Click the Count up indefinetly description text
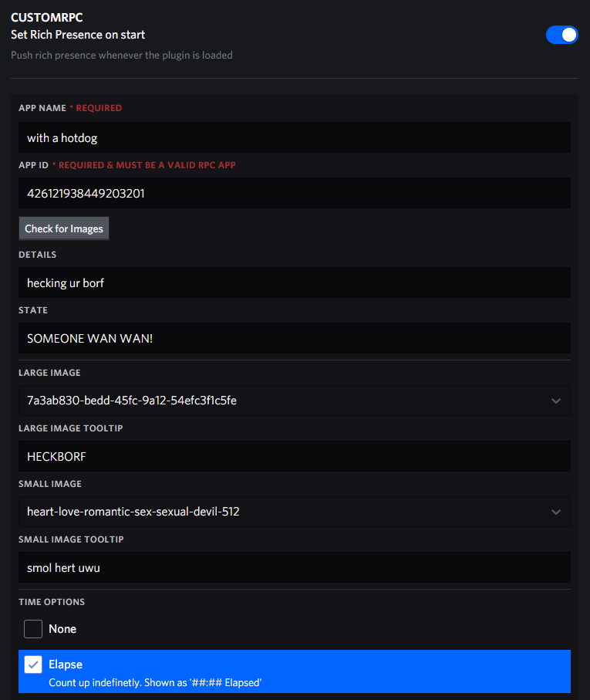Viewport: 590px width, 700px height. pos(155,682)
